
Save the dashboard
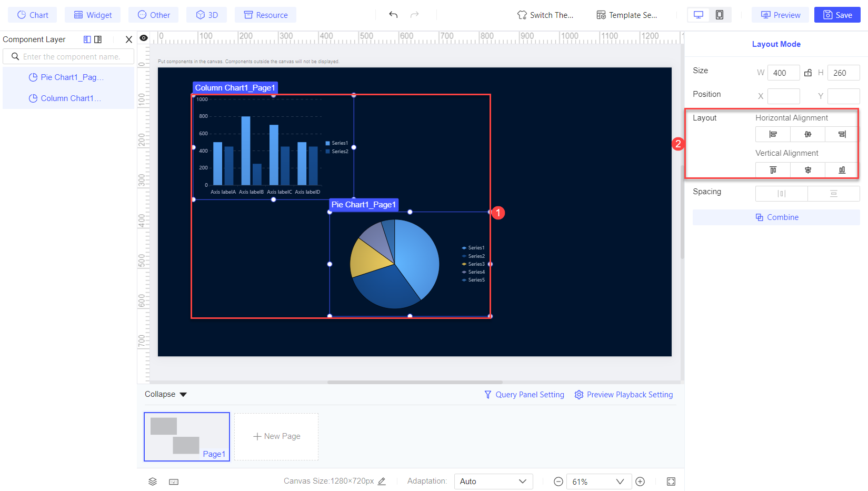point(837,15)
